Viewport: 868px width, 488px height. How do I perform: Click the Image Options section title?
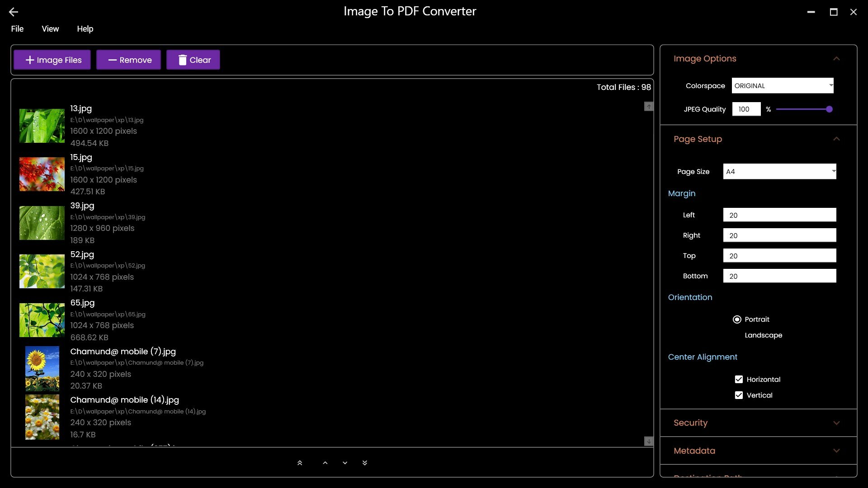click(x=705, y=59)
